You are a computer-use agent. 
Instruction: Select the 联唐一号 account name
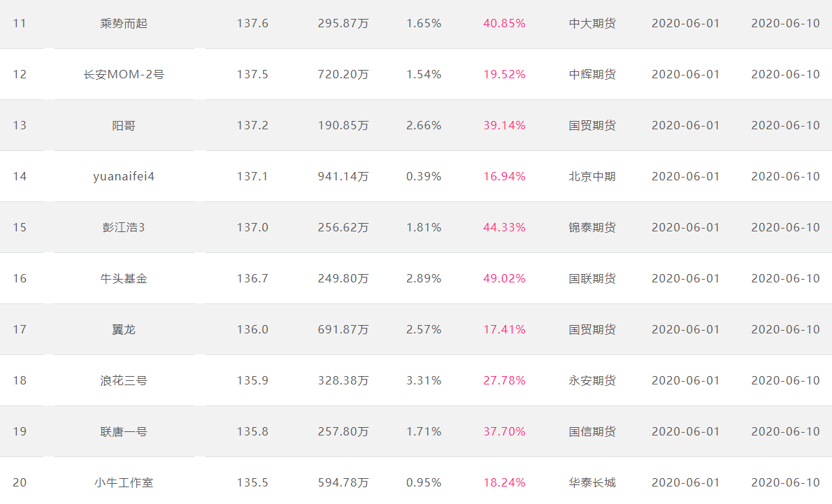pos(124,431)
